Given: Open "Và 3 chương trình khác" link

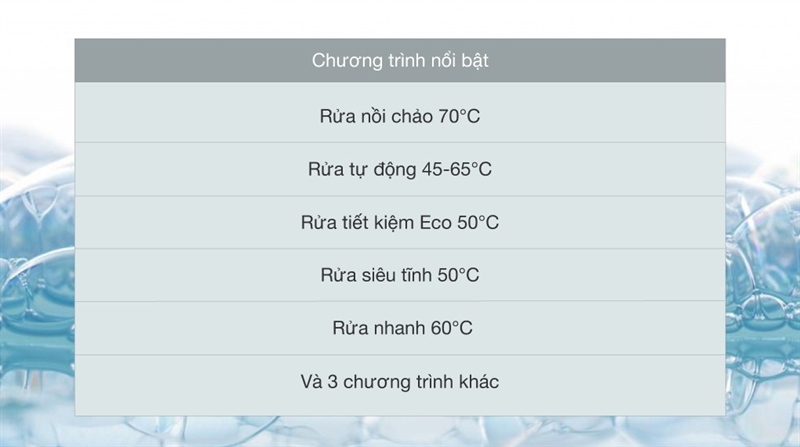Looking at the screenshot, I should pyautogui.click(x=400, y=381).
